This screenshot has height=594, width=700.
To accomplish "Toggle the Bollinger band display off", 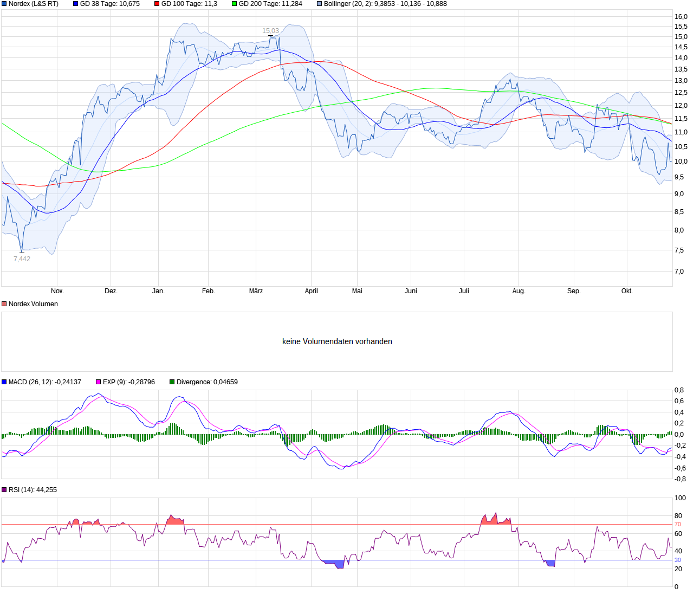I will click(319, 4).
